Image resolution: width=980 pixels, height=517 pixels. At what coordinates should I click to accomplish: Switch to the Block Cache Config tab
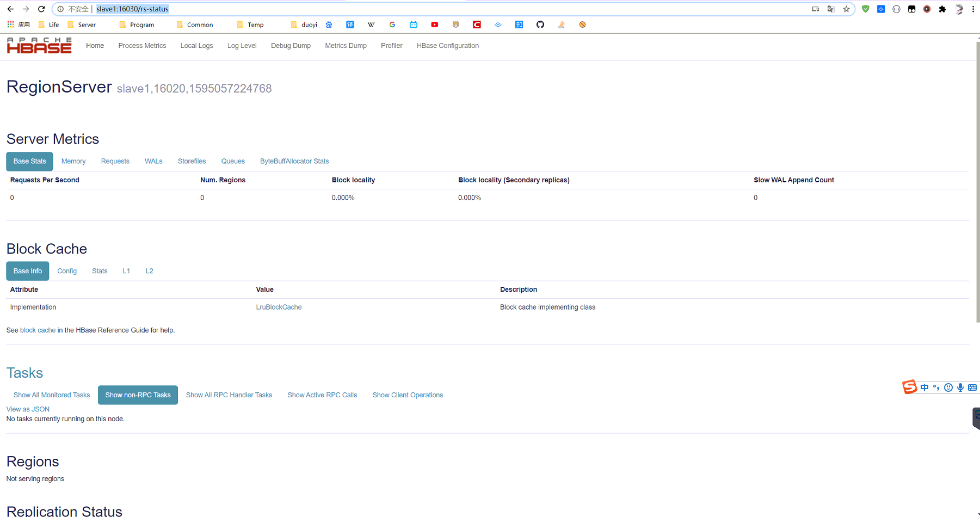point(67,271)
